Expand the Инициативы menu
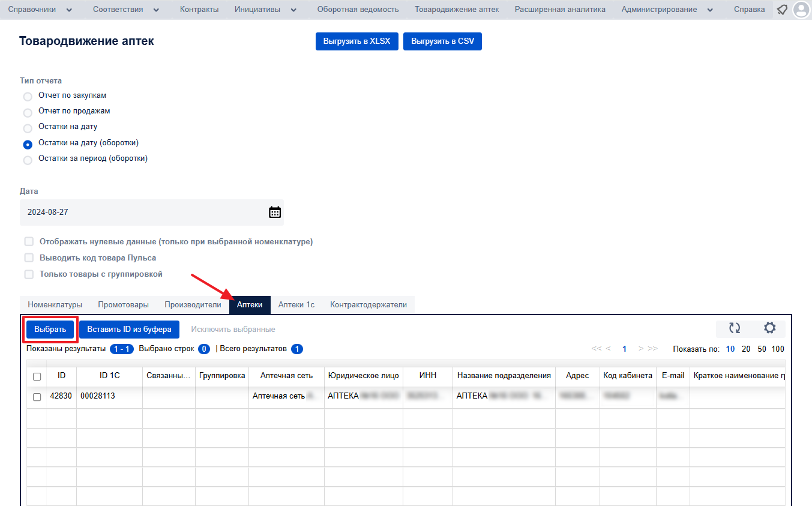812x506 pixels. (266, 10)
